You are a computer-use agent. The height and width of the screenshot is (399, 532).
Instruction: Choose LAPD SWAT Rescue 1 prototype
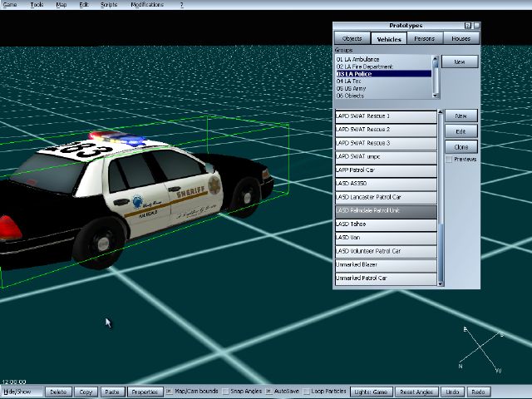(x=386, y=116)
